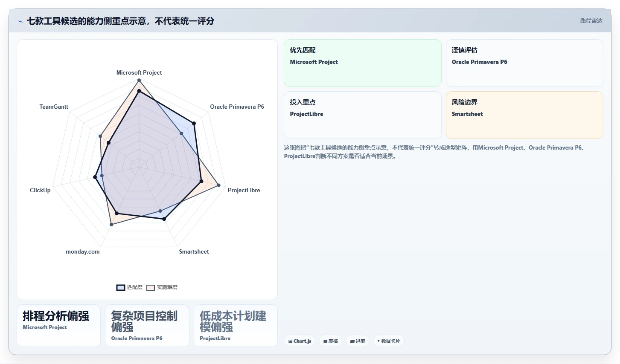Select the 优先匹配 Microsoft Project card
620x364 pixels.
[x=362, y=63]
